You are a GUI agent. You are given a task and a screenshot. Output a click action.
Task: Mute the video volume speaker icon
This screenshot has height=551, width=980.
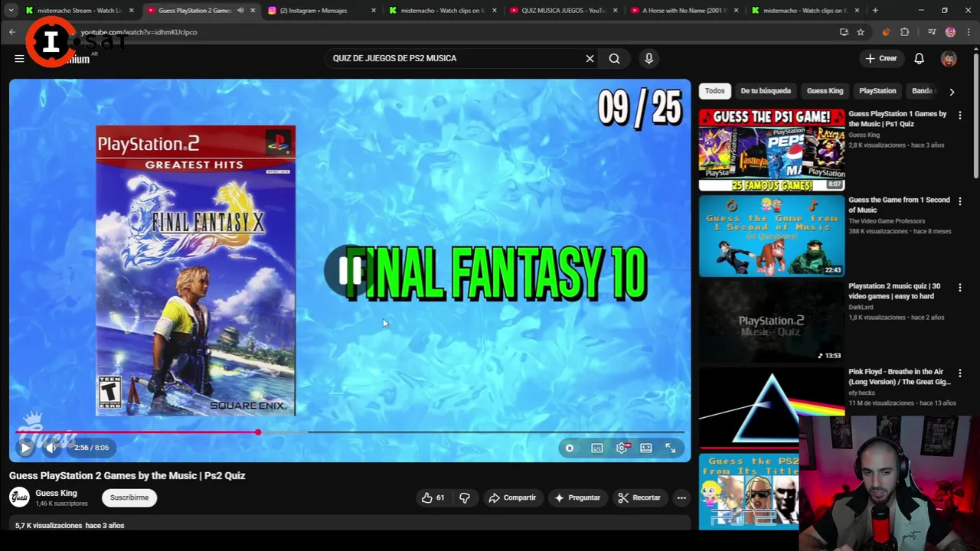click(51, 448)
